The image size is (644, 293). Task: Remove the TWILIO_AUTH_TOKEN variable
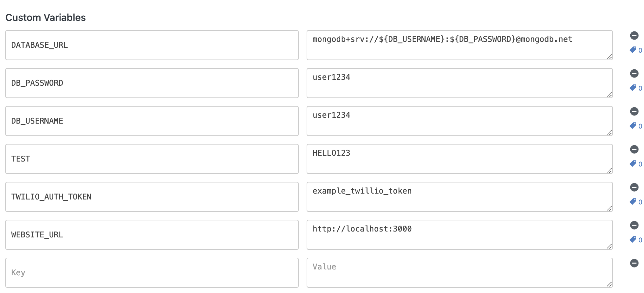(635, 187)
